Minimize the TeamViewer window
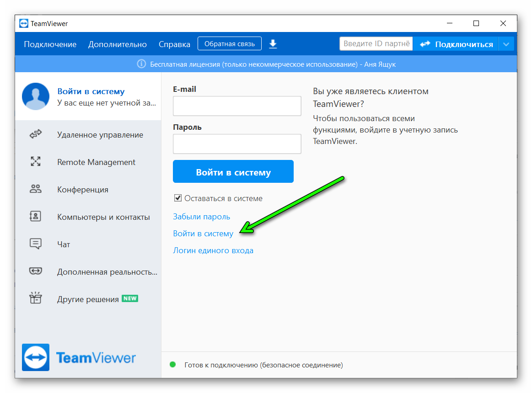Viewport: 532px width, 393px height. coord(450,23)
